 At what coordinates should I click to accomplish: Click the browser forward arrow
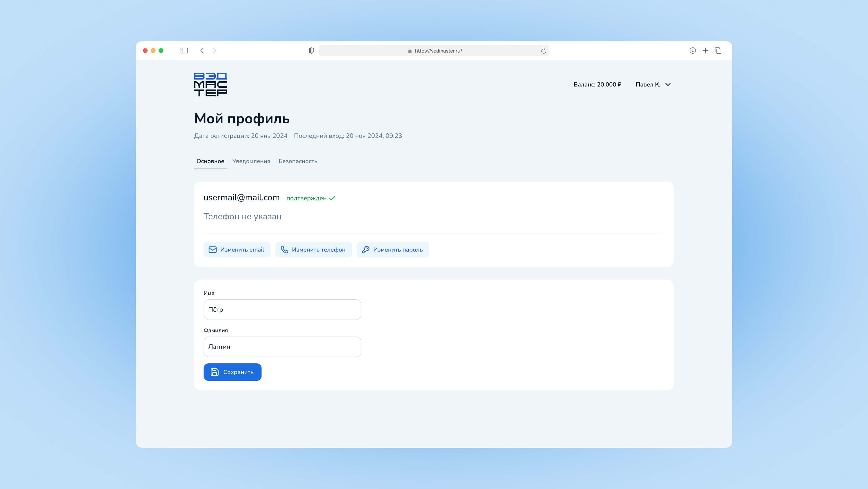click(215, 51)
